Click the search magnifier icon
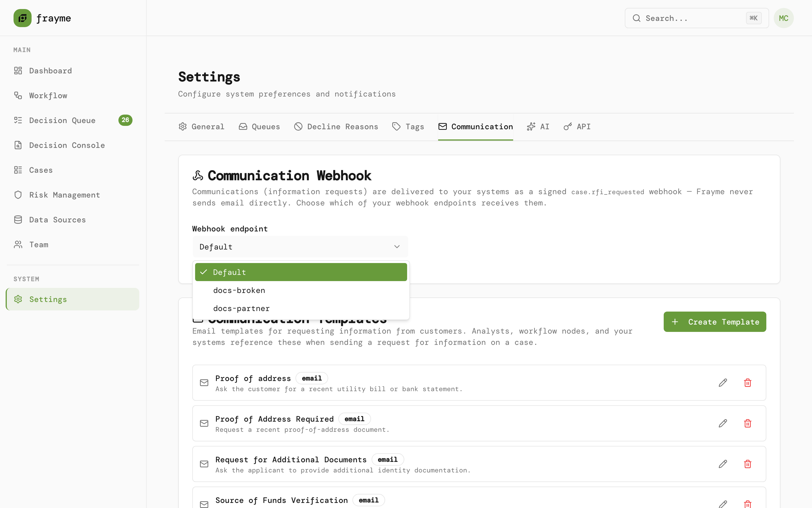Image resolution: width=812 pixels, height=508 pixels. 637,18
